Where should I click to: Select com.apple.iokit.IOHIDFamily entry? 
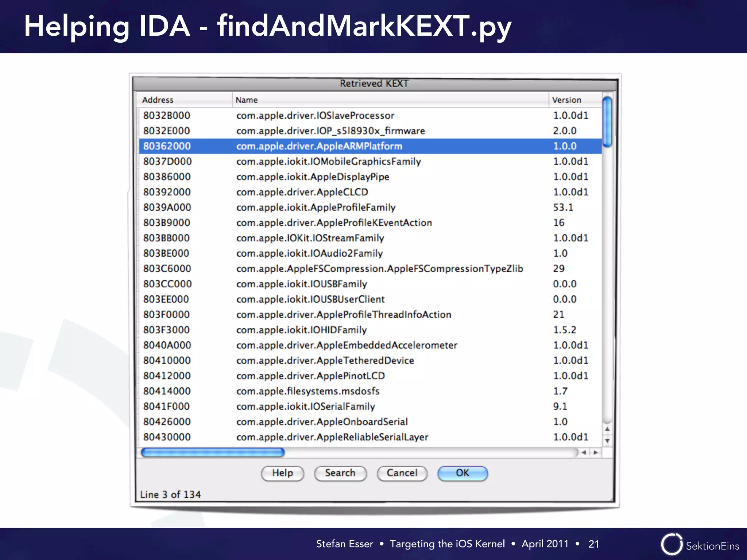(370, 330)
